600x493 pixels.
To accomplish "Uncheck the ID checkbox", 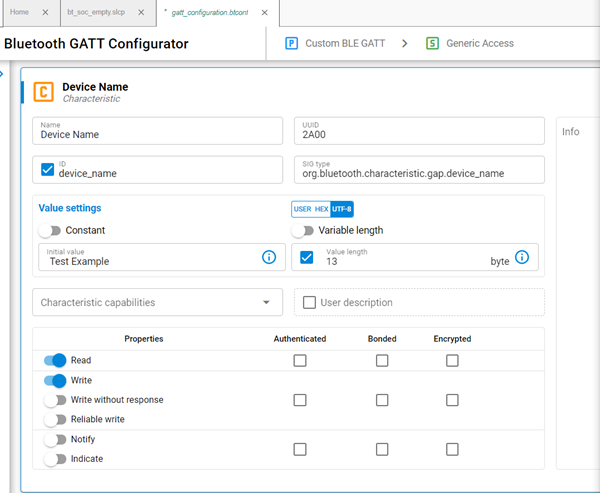I will [x=47, y=169].
